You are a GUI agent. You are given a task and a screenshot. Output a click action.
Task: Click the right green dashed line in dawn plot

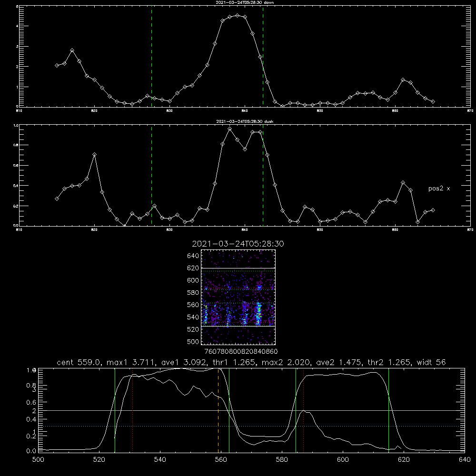click(x=263, y=56)
